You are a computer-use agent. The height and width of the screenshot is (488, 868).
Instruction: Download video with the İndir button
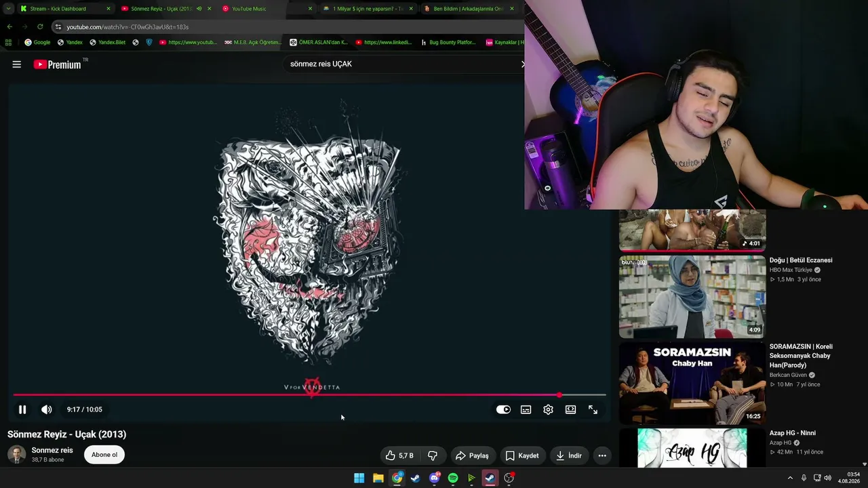(x=569, y=455)
